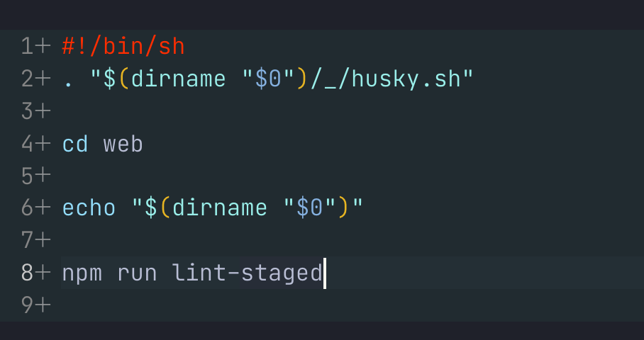This screenshot has height=340, width=644.
Task: Click line number 6 in the gutter
Action: pos(28,208)
